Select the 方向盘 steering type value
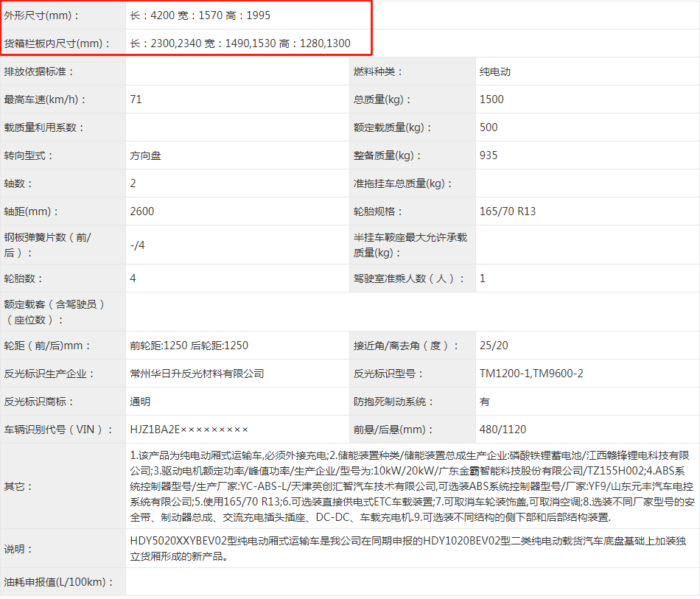The image size is (700, 599). click(x=144, y=155)
